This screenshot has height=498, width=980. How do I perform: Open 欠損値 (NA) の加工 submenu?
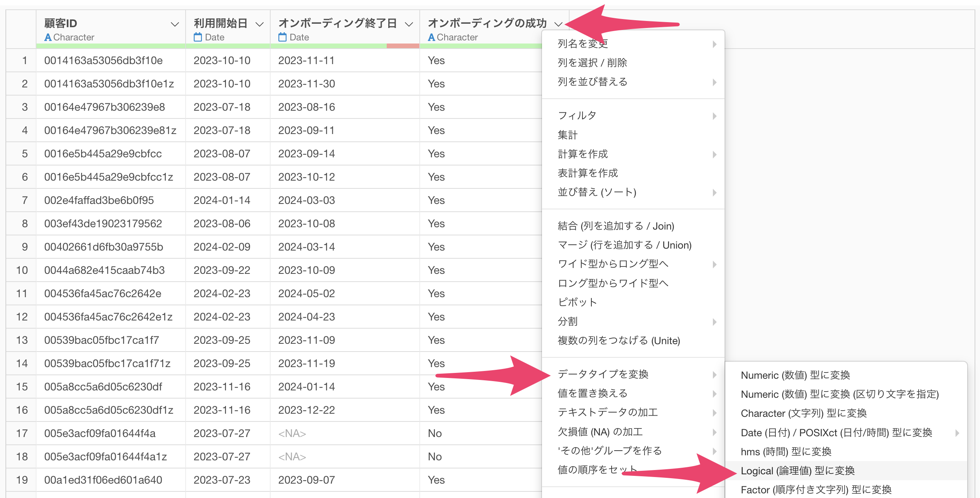click(x=633, y=432)
